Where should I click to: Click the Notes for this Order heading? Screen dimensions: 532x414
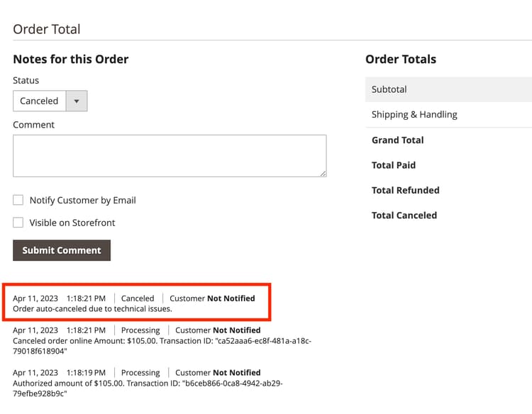pos(71,59)
